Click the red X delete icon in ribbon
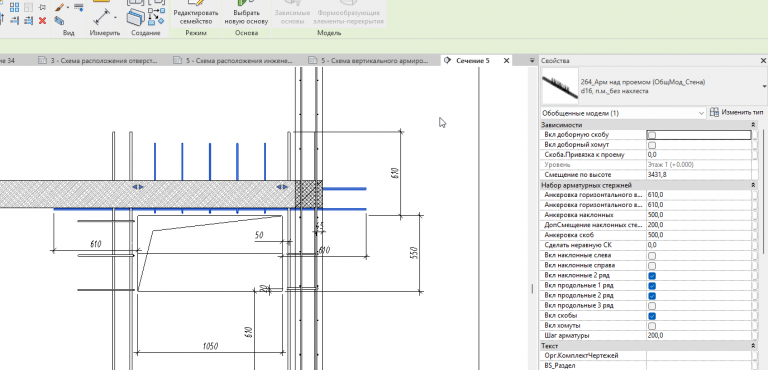 (x=42, y=21)
